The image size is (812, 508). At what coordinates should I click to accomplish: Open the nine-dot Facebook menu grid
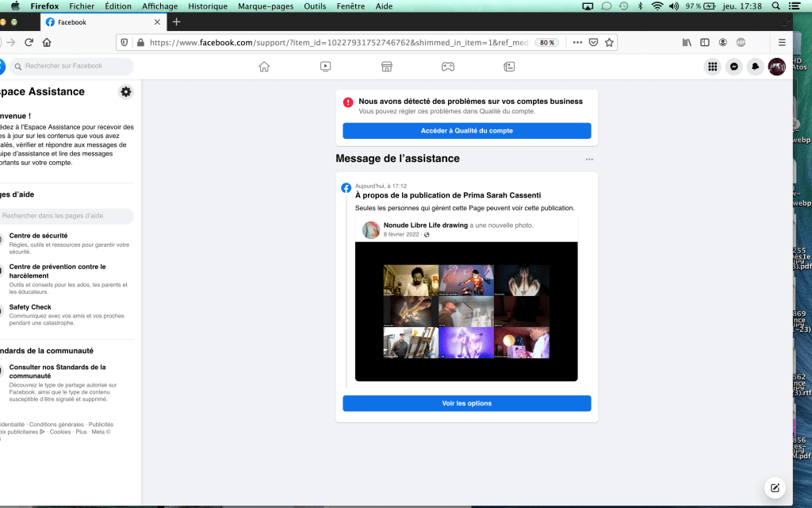(713, 67)
